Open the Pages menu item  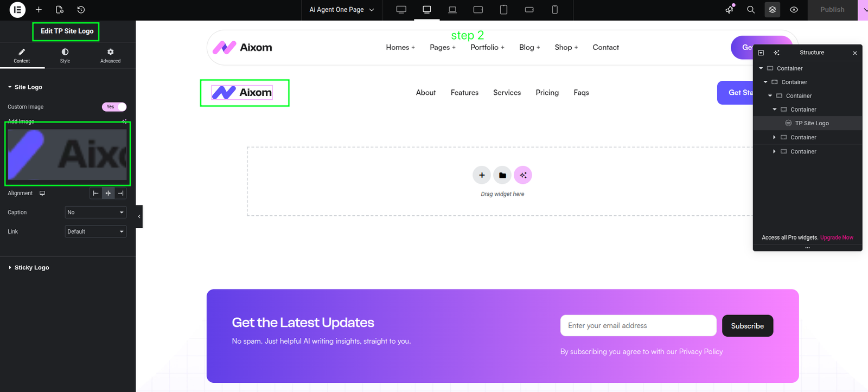click(443, 47)
